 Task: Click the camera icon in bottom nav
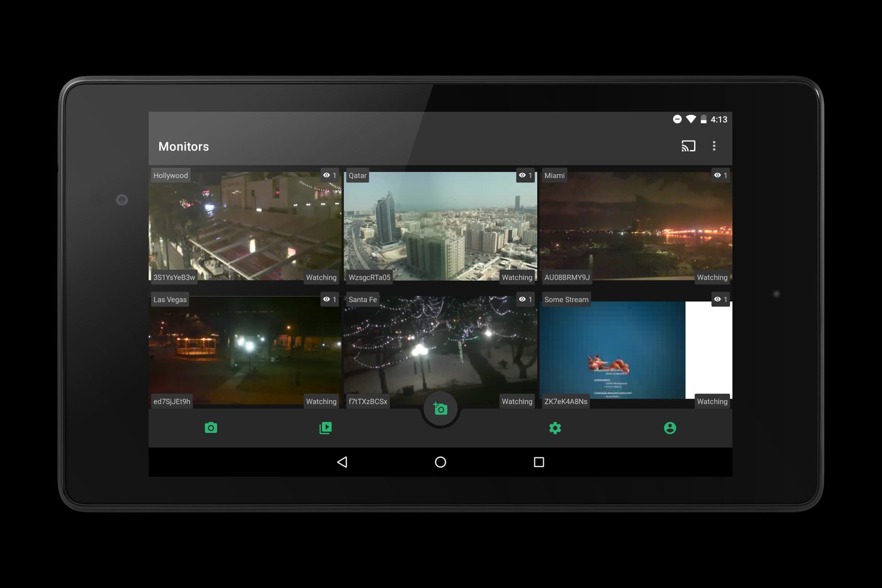pyautogui.click(x=211, y=428)
